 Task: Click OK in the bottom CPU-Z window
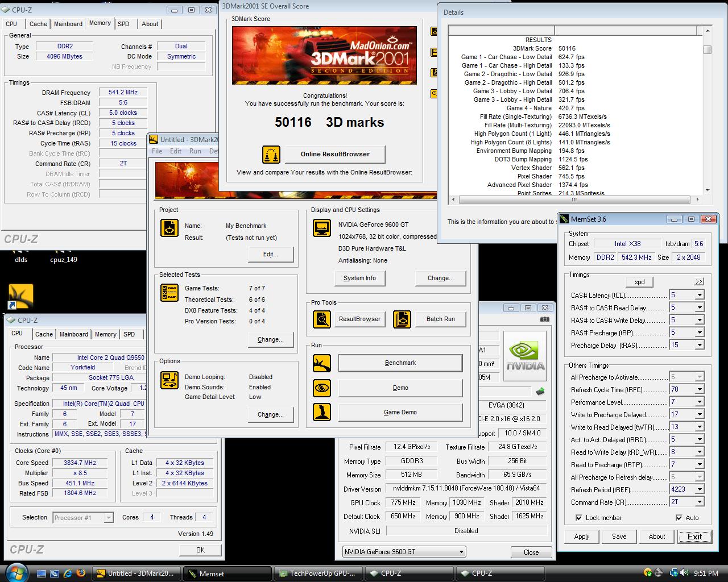click(x=200, y=550)
